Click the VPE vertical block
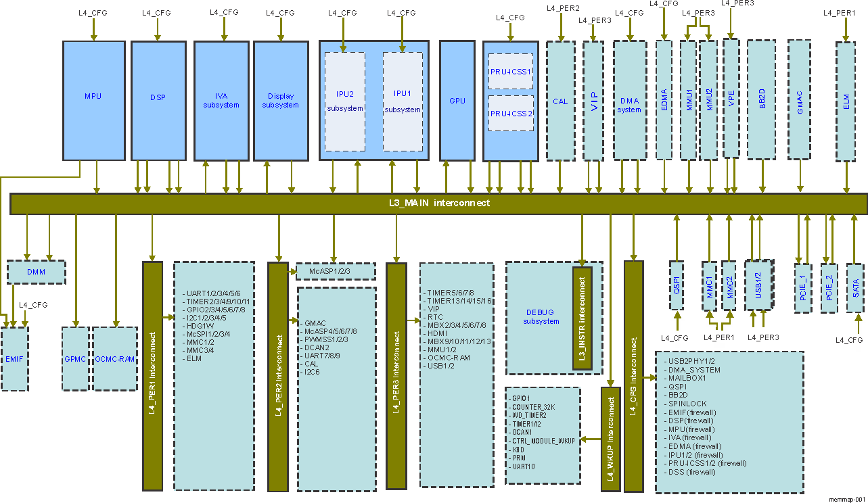Screen dimensions: 868x503 [731, 98]
